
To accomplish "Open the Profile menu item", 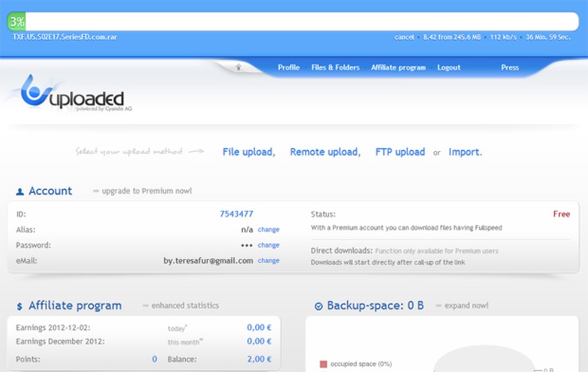I will 289,68.
